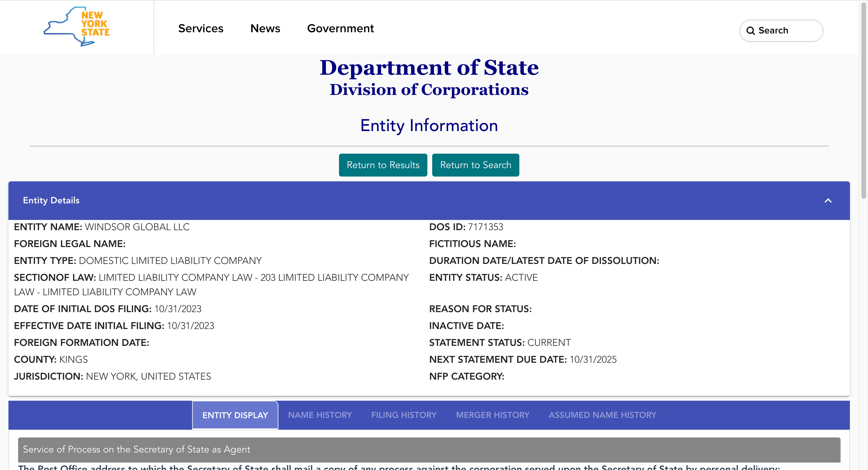This screenshot has height=470, width=868.
Task: Click the search magnifier icon
Action: point(750,31)
